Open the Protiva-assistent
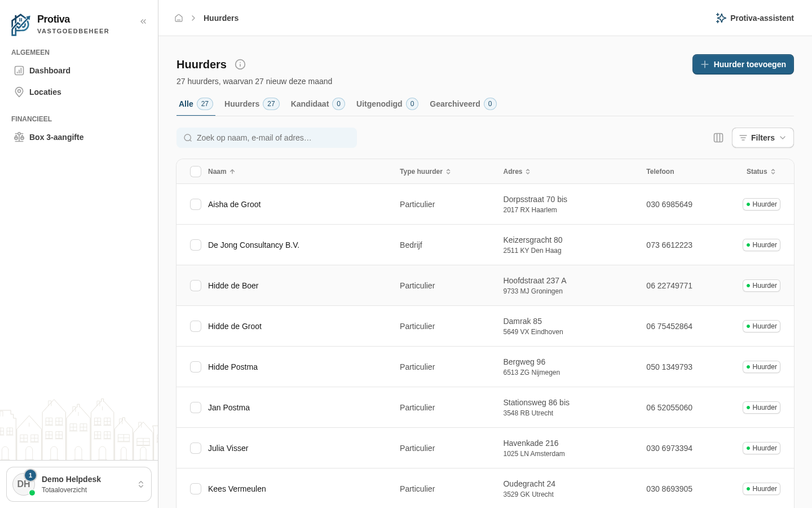Viewport: 812px width, 508px height. click(754, 18)
